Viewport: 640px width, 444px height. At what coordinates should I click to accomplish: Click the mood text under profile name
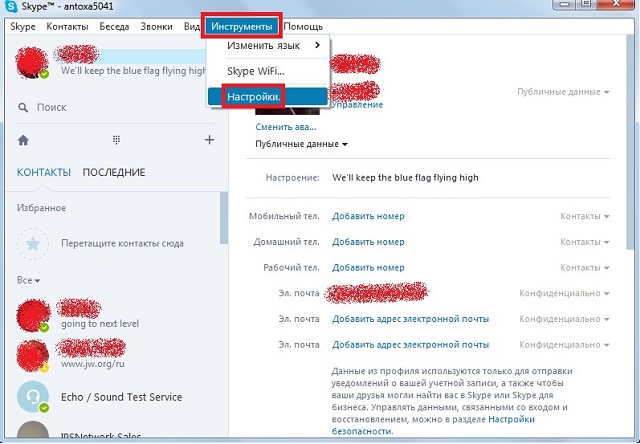pos(133,71)
